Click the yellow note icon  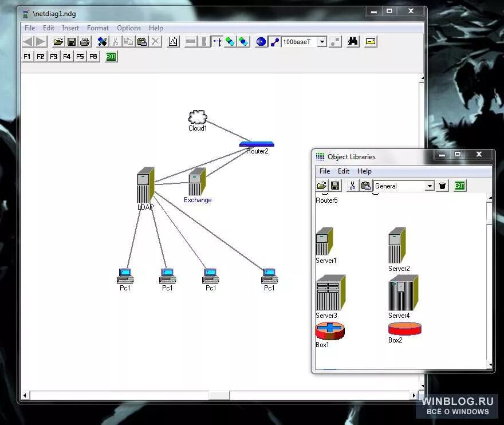coord(371,41)
